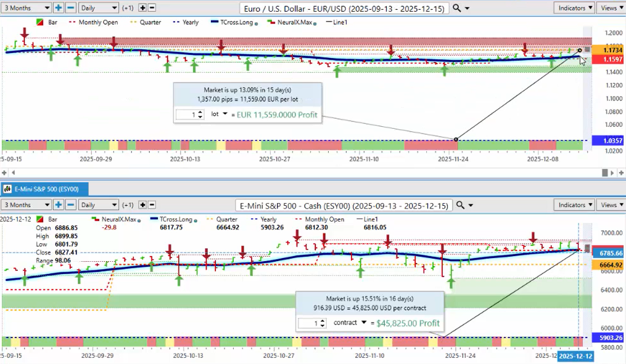Image resolution: width=626 pixels, height=364 pixels.
Task: Click the Views button on EUR/USD chart
Action: pos(611,8)
